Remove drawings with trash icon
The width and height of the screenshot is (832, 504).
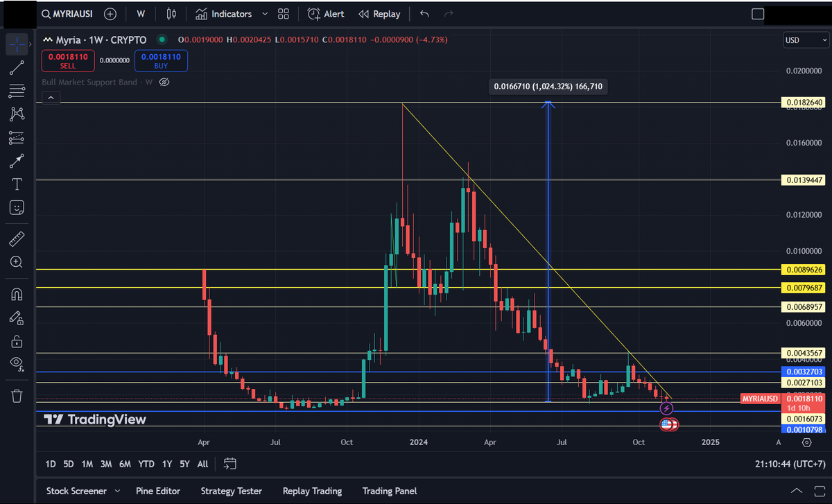coord(17,396)
